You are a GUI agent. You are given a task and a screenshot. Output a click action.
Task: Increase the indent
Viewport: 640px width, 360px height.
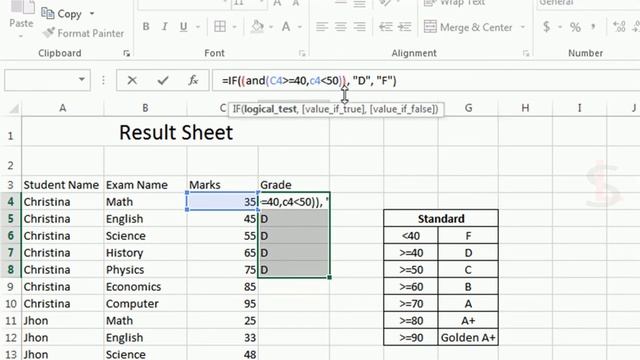coord(404,27)
